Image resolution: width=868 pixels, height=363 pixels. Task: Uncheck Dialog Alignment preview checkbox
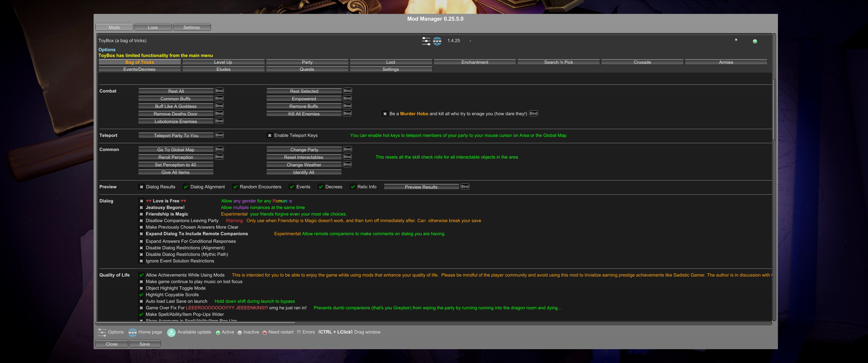click(x=186, y=187)
